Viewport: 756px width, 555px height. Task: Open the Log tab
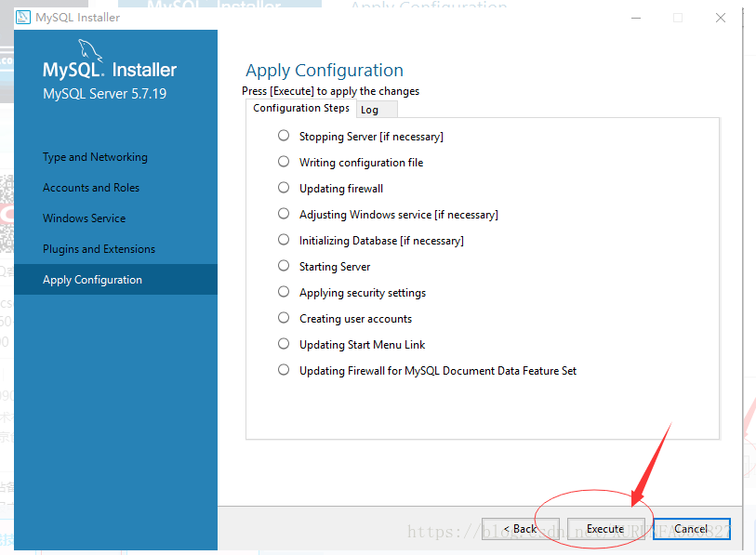(x=377, y=110)
